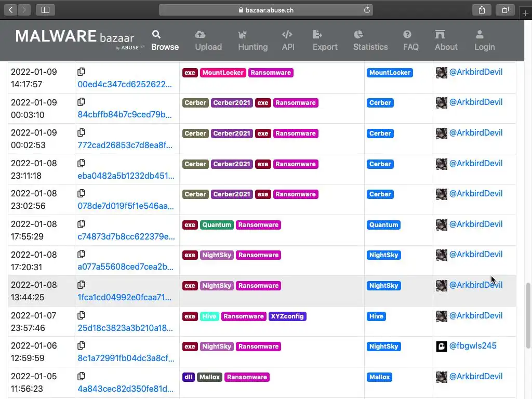Click the green Quantum tag

coord(217,225)
